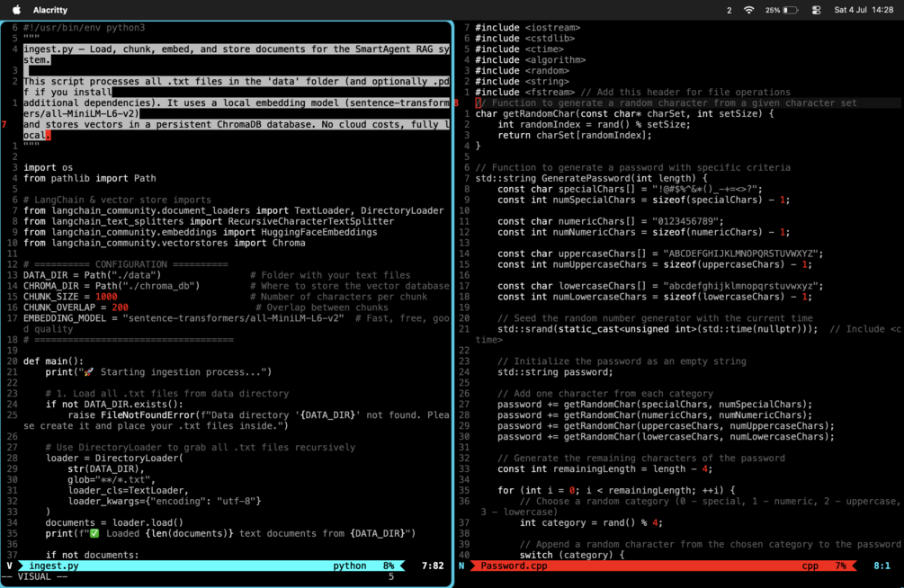
Task: Click the red cursor block on getRandomChar comment
Action: point(478,102)
